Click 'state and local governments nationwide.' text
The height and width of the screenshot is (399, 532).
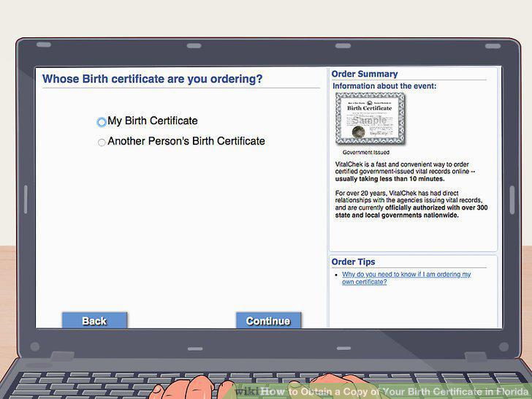[x=397, y=215]
